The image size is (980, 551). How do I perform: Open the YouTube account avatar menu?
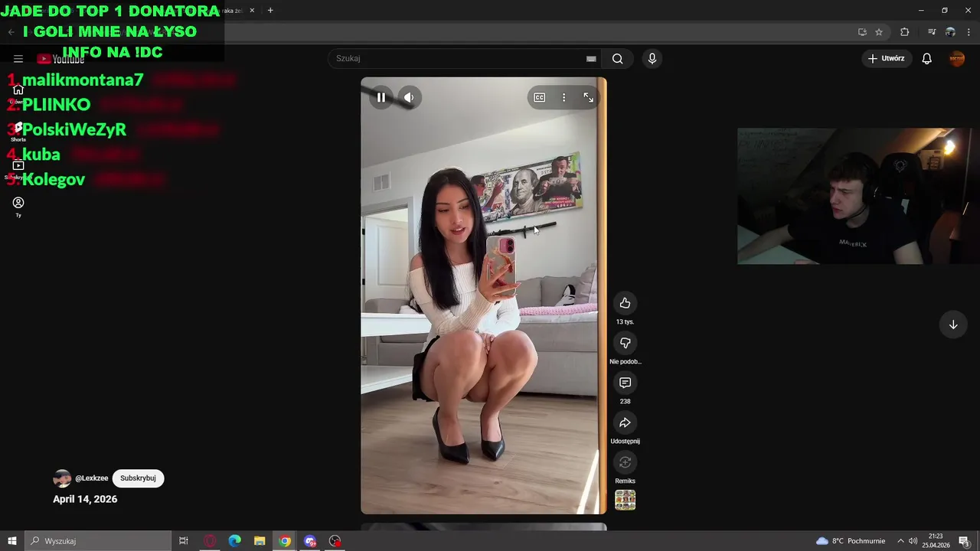tap(956, 58)
